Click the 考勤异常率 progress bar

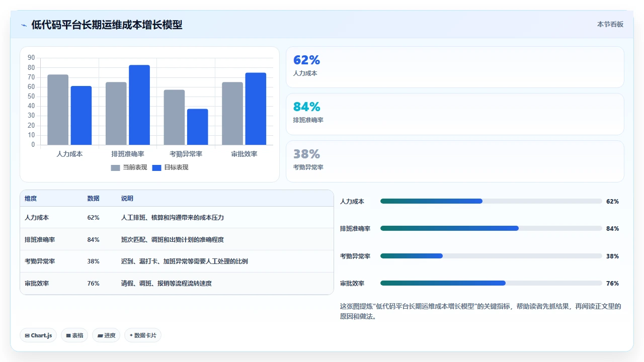(491, 256)
